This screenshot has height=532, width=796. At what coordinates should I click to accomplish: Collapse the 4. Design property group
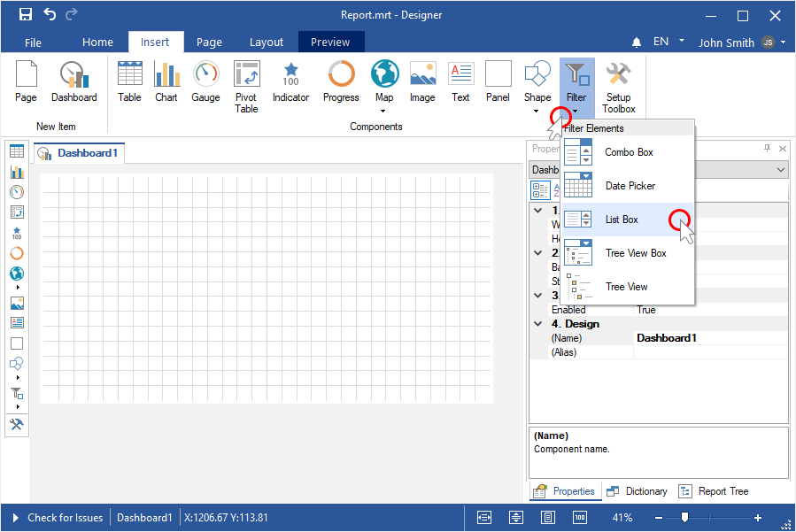pyautogui.click(x=538, y=324)
